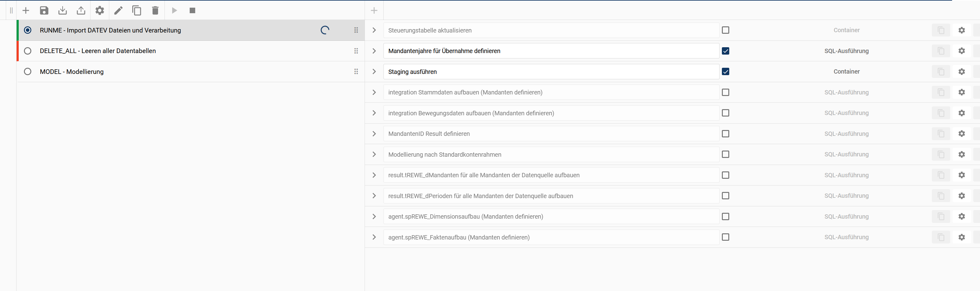
Task: Select RUNME - Import DATEV Dateien job
Action: click(110, 30)
